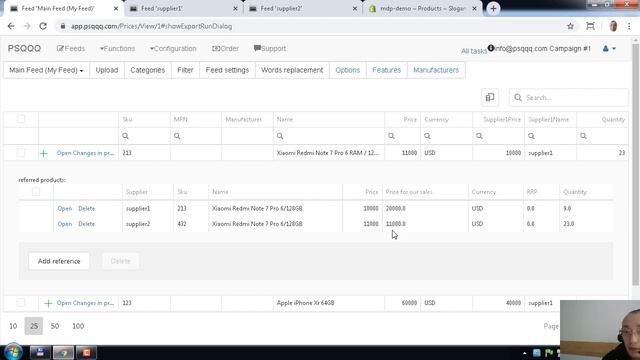Close the Feed 'supplier1' tab
Screen dimensions: 640x360
tap(235, 8)
